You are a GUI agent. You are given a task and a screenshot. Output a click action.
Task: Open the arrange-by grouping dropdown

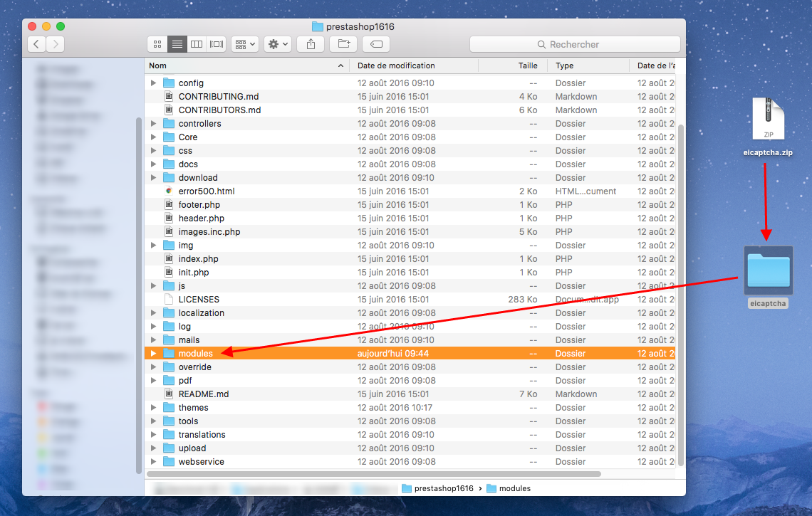coord(244,44)
